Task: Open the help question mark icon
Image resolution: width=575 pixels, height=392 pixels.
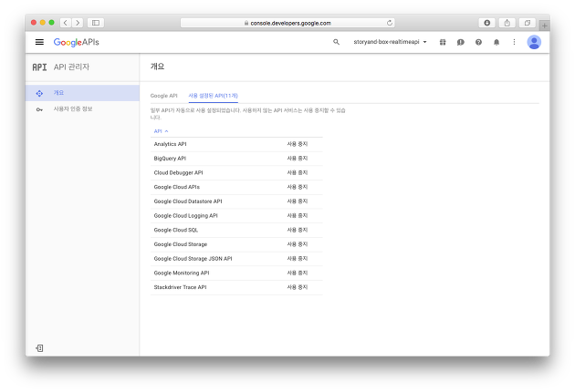Action: pos(478,42)
